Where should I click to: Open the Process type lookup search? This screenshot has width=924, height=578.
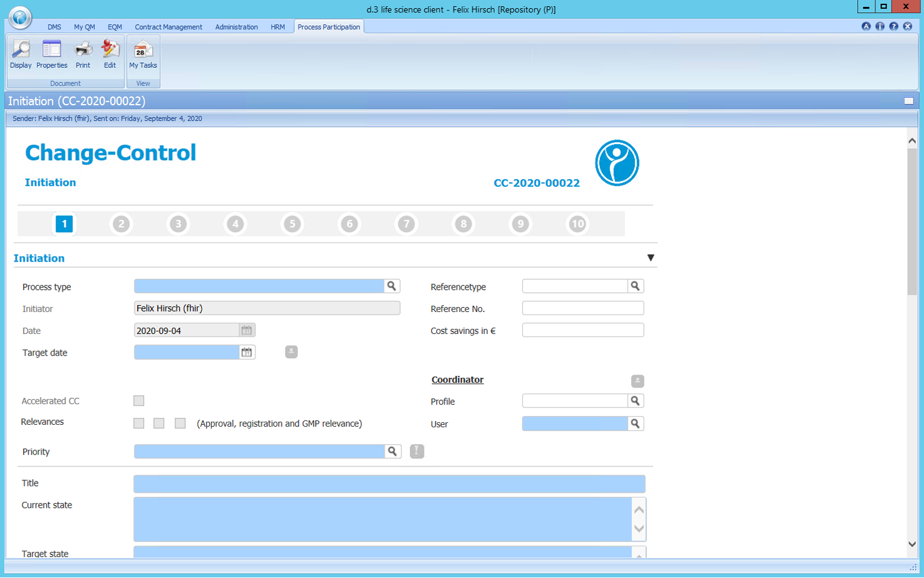(392, 285)
